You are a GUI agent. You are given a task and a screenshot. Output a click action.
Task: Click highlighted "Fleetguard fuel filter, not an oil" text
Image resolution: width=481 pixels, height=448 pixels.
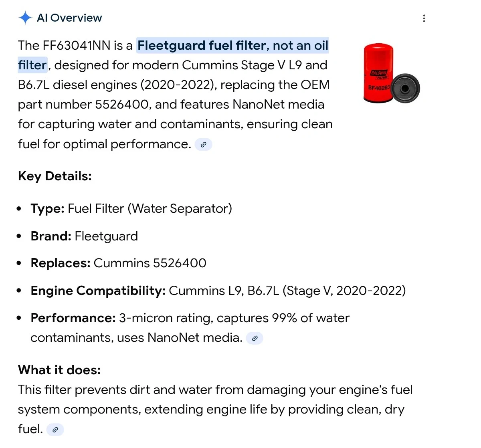pos(232,46)
